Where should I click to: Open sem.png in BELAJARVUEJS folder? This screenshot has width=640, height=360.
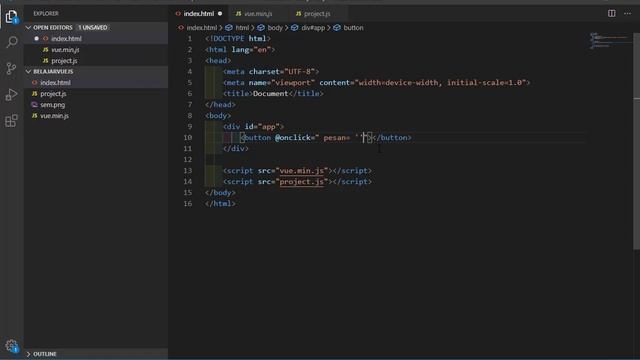pyautogui.click(x=52, y=104)
